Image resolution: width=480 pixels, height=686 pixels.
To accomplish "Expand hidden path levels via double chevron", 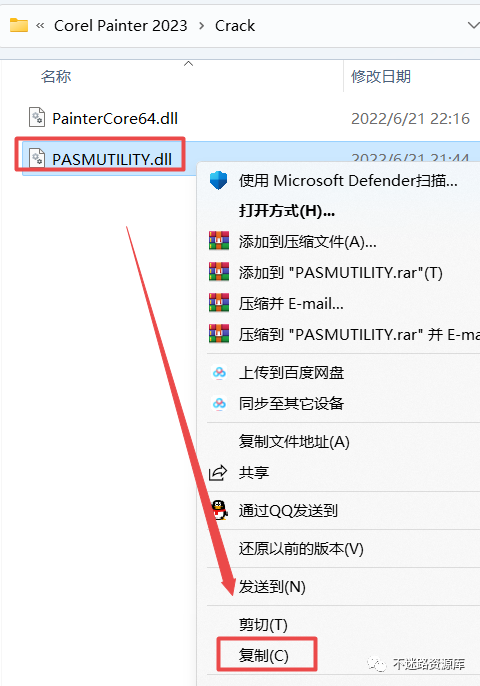I will (x=40, y=25).
